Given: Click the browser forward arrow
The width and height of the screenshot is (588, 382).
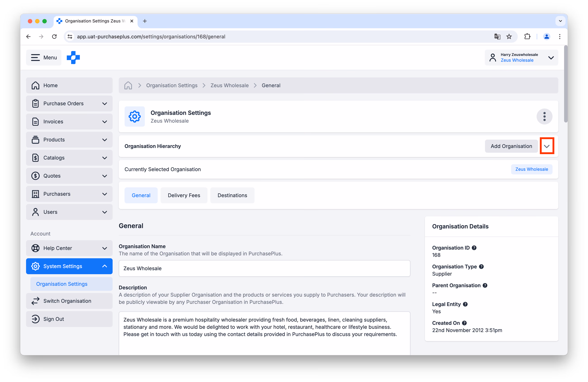Looking at the screenshot, I should click(41, 37).
